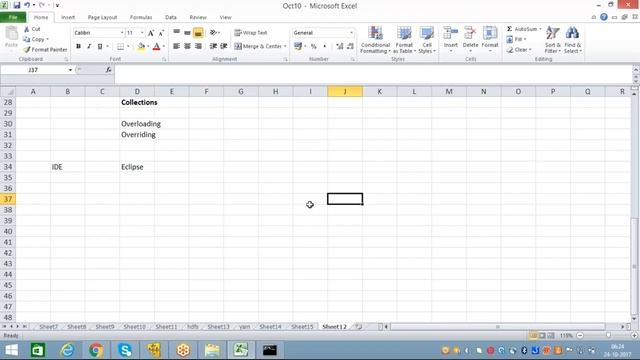Undo last action in Quick Access toolbar

click(27, 5)
